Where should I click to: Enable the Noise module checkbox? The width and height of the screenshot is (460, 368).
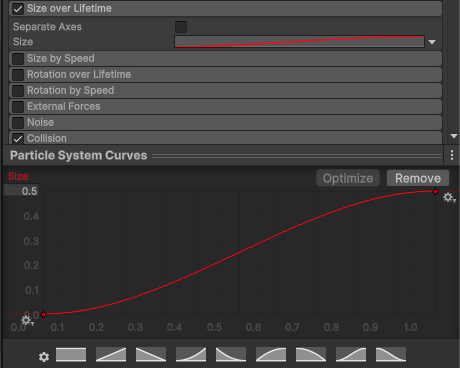(x=18, y=123)
